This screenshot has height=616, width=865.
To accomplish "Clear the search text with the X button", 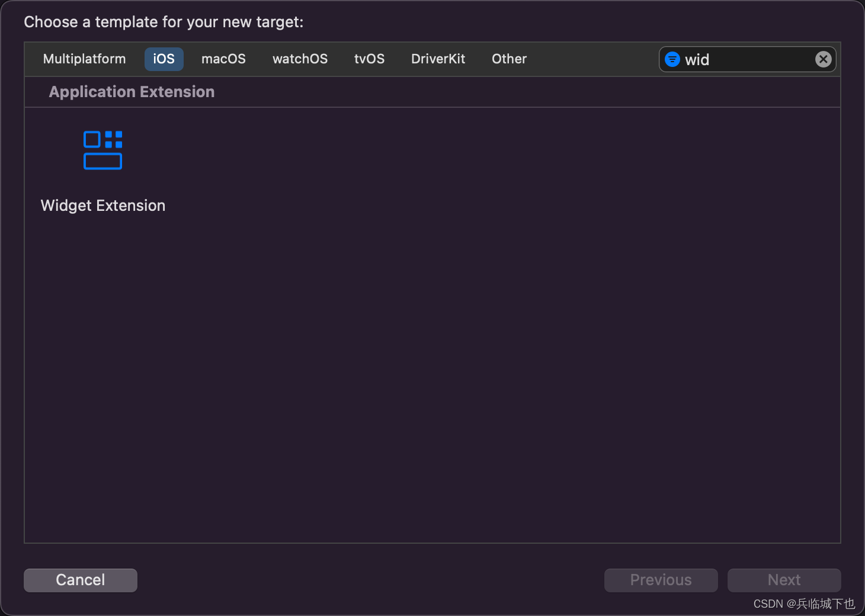I will pos(823,59).
